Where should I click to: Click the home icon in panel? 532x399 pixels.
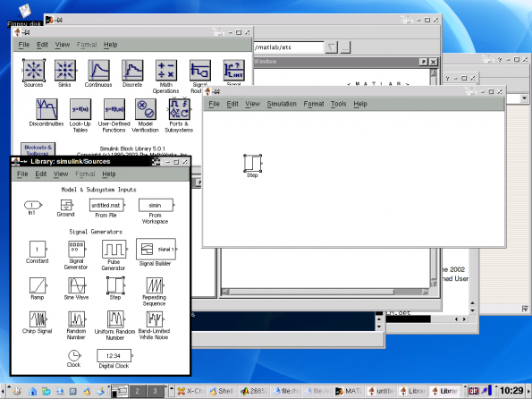pos(32,391)
